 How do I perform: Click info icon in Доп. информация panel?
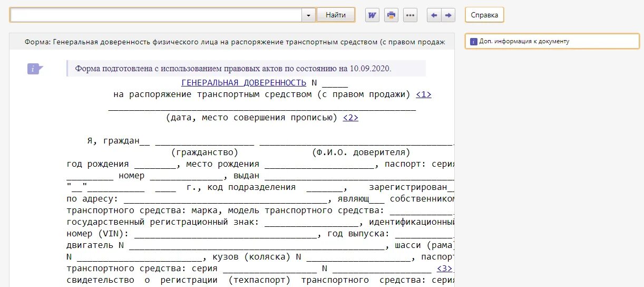473,41
